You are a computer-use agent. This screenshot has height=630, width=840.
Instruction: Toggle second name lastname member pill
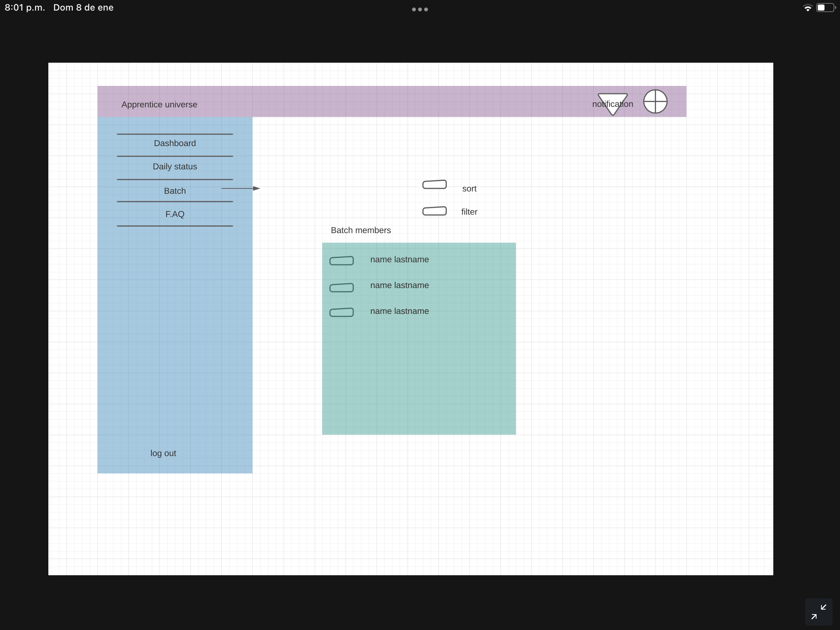point(341,288)
